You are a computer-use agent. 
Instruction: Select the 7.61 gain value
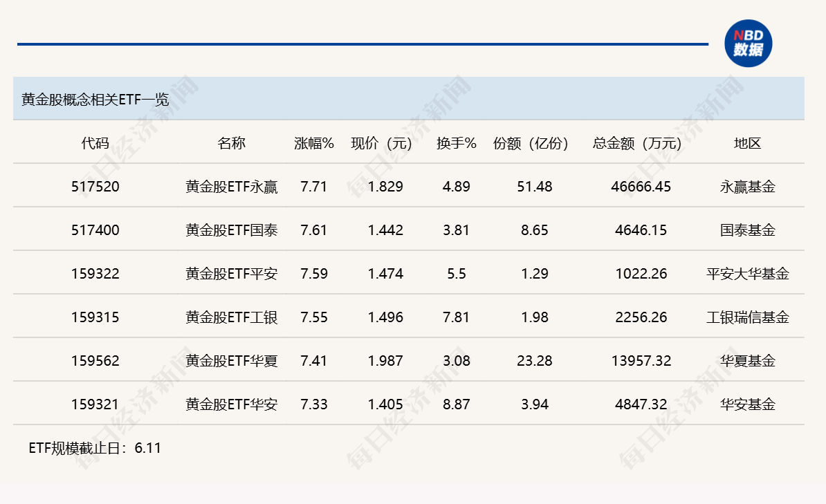point(314,230)
